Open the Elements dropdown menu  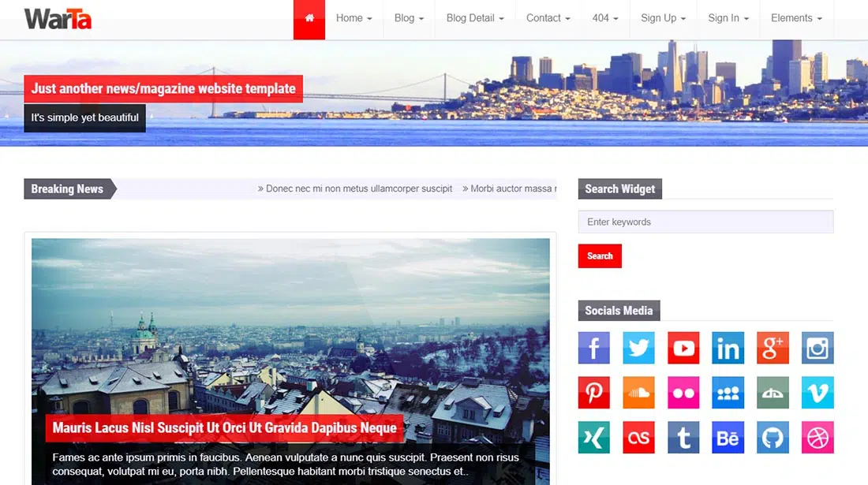click(x=796, y=18)
